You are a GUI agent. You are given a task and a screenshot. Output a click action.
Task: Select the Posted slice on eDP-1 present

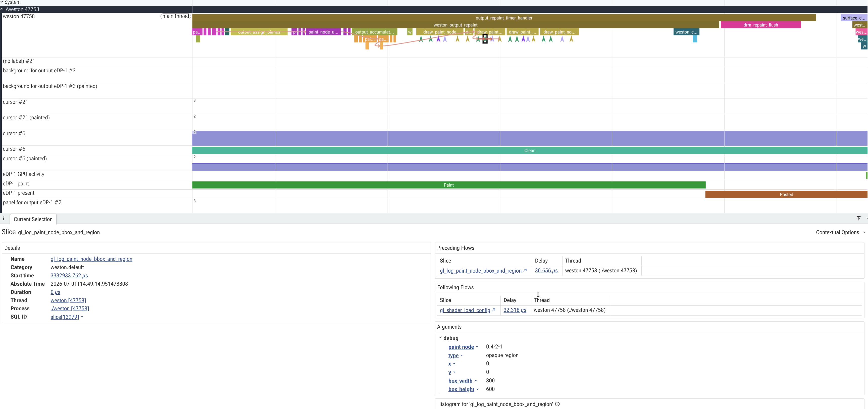(786, 194)
